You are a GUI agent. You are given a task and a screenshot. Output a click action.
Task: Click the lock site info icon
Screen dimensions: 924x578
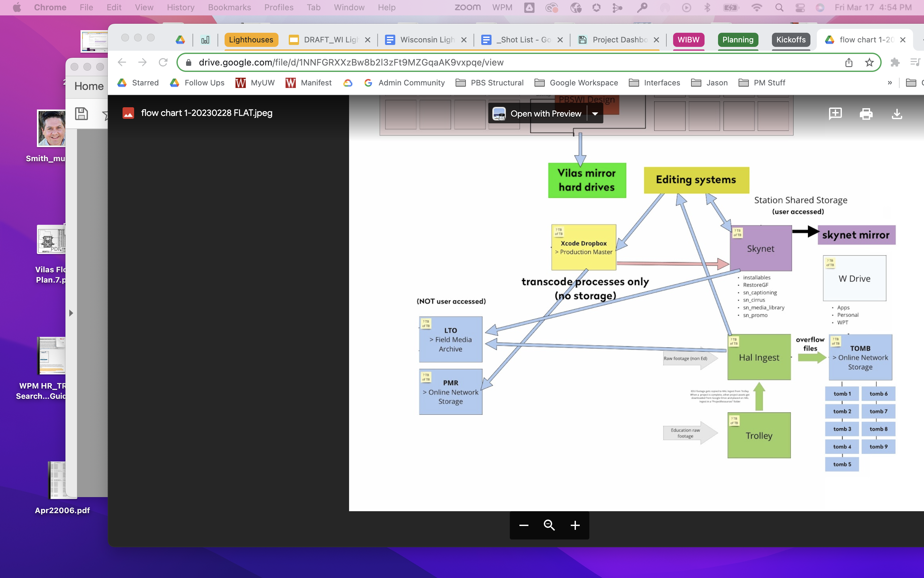click(188, 62)
